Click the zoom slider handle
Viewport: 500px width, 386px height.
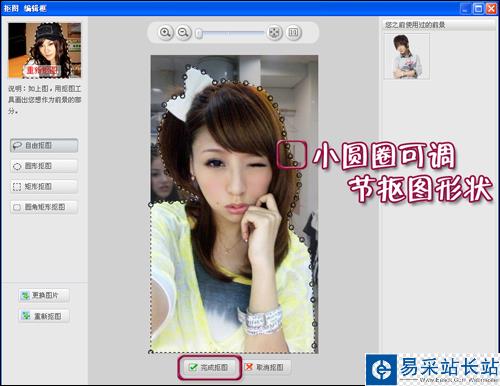[x=199, y=33]
